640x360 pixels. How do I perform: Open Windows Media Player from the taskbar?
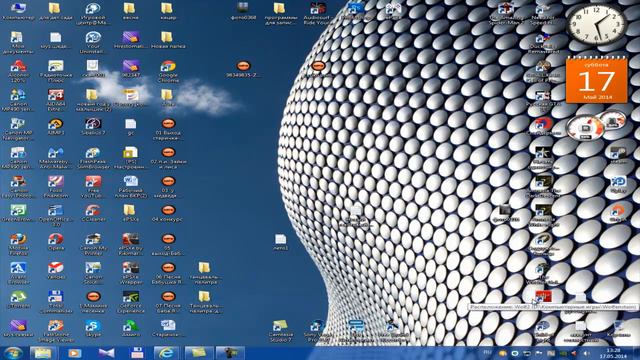[x=74, y=353]
